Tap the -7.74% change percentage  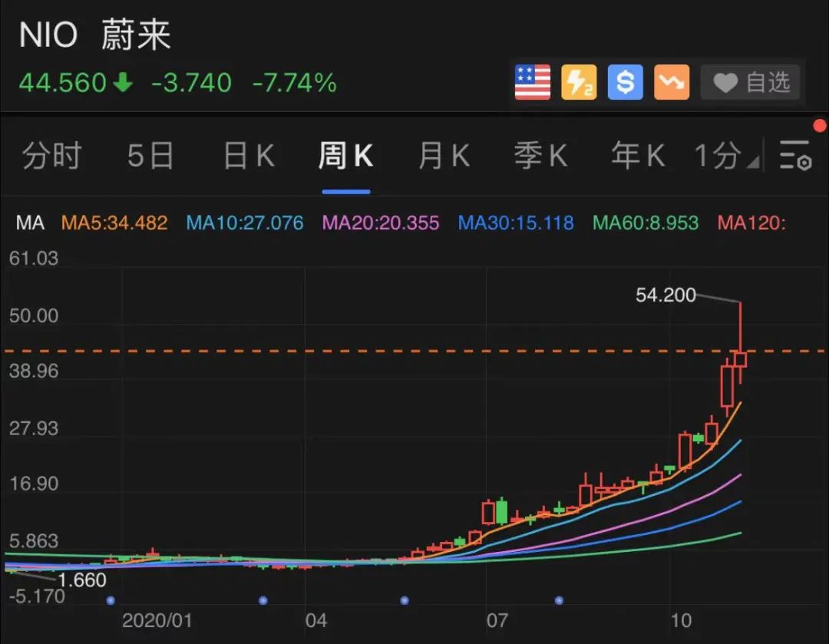(x=295, y=83)
